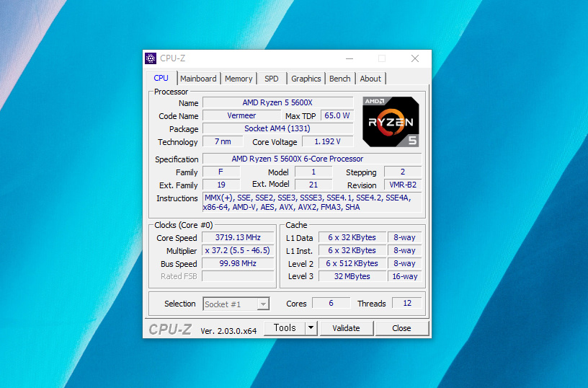Click the Package value Socket AM4 (1331)
The image size is (588, 388).
click(x=277, y=128)
